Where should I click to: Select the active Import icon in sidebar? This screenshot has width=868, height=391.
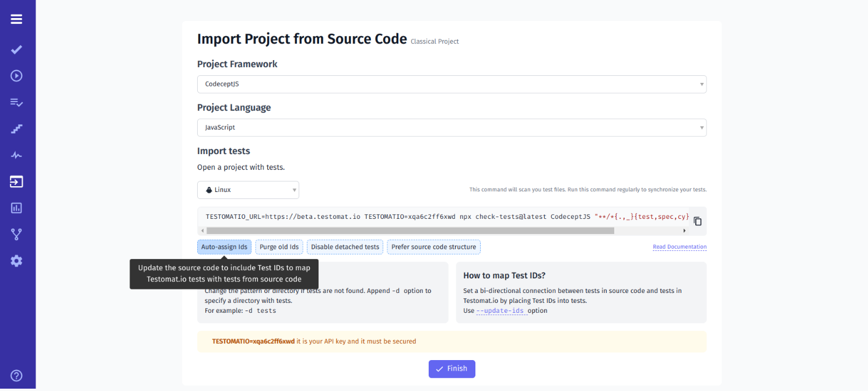(x=16, y=181)
